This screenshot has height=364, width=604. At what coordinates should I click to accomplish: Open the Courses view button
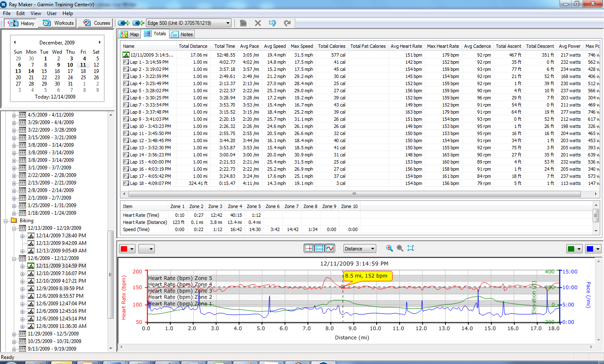tap(96, 23)
